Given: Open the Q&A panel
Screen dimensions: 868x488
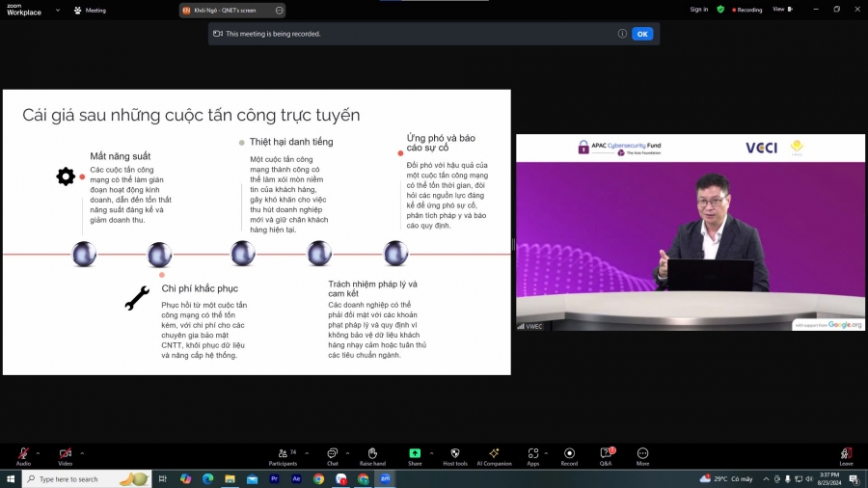Looking at the screenshot, I should tap(607, 454).
